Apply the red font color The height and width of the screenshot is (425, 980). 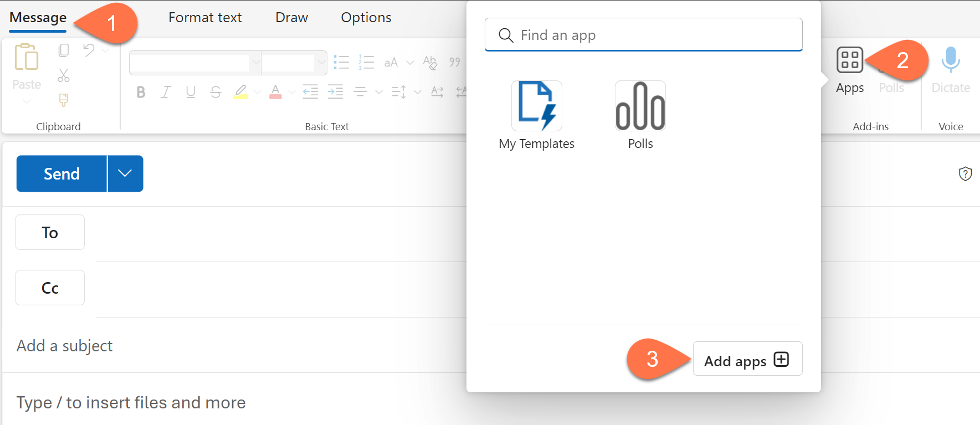point(275,92)
